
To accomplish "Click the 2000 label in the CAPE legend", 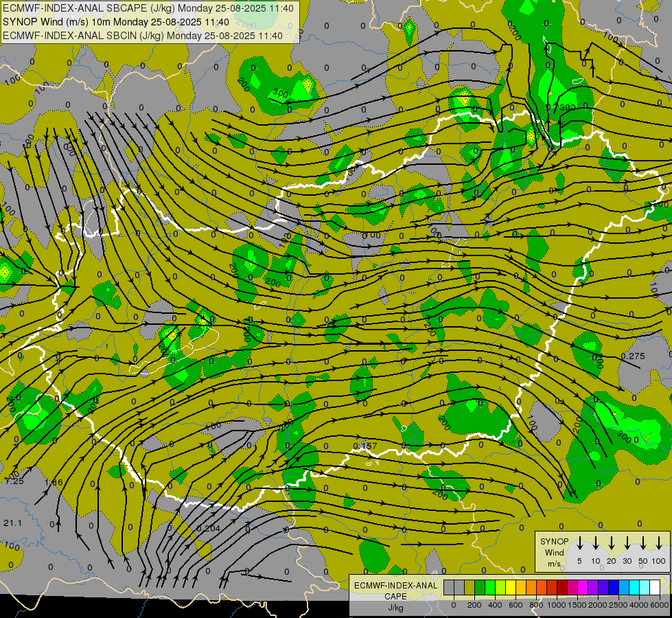I will pos(599,605).
